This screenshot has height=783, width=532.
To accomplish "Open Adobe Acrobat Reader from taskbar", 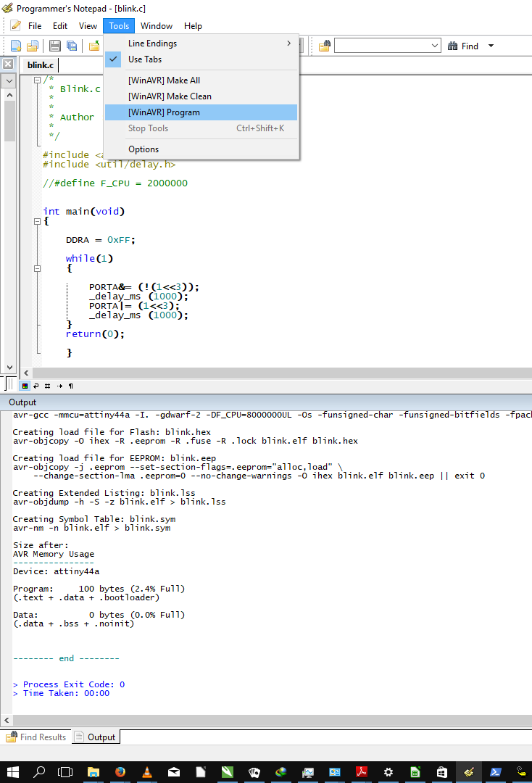I will pos(362,772).
